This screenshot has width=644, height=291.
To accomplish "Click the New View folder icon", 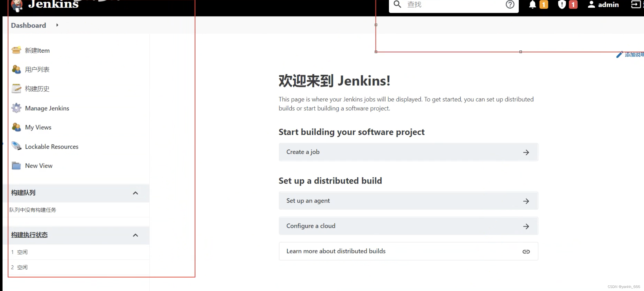I will pyautogui.click(x=16, y=165).
